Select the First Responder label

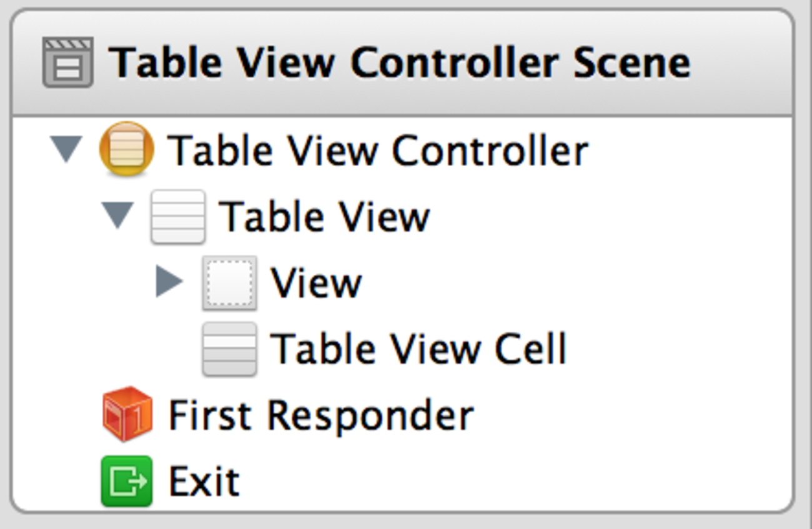click(x=321, y=415)
